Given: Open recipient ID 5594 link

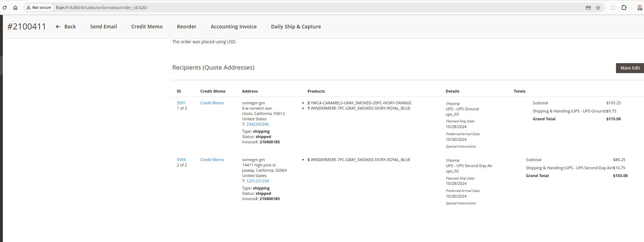Looking at the screenshot, I should [181, 160].
